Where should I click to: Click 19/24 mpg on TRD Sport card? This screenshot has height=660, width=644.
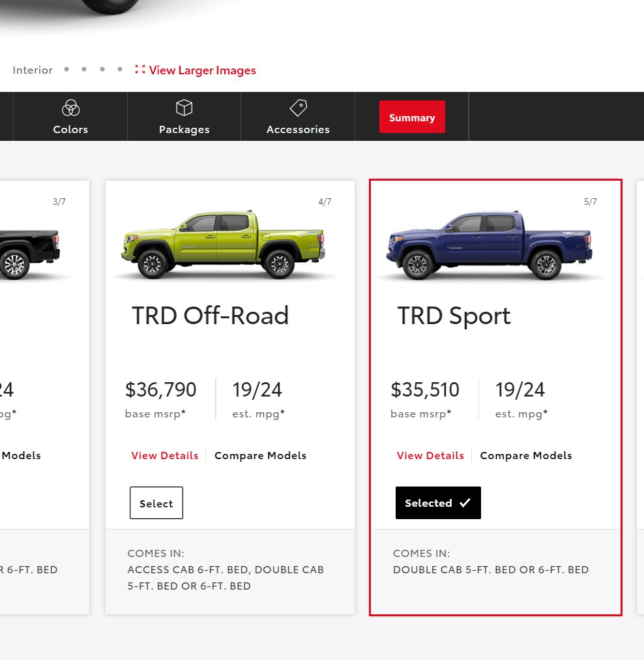point(520,389)
